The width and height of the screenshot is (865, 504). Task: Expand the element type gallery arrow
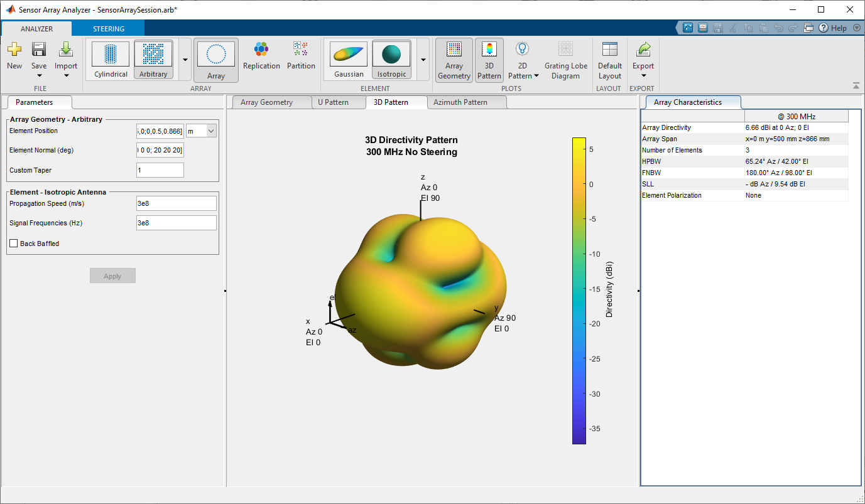[x=423, y=60]
